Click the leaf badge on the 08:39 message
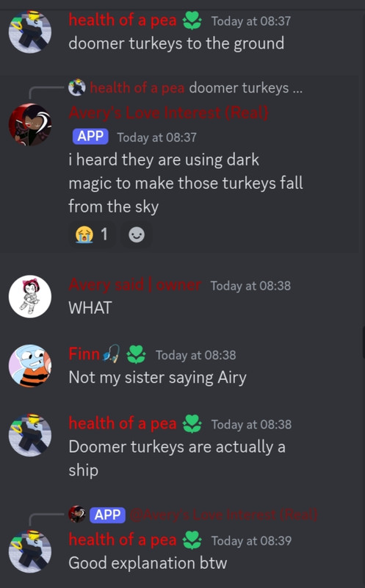 (192, 540)
